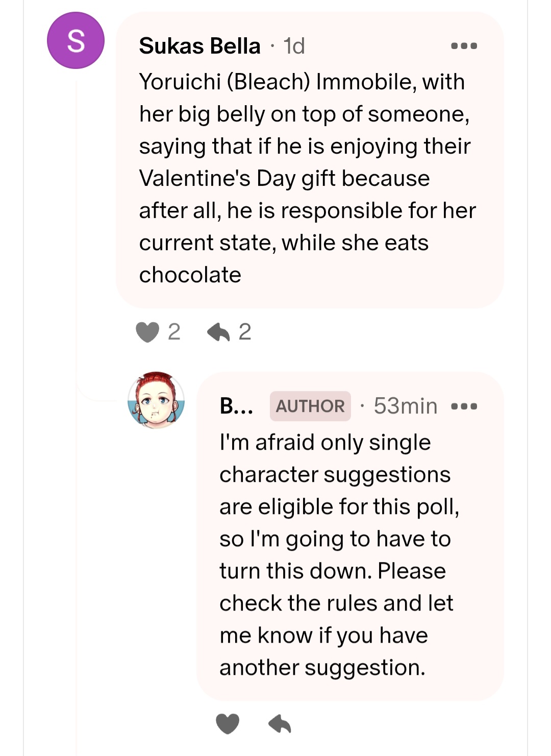Open Sukas Bella's profile name link

pos(199,46)
